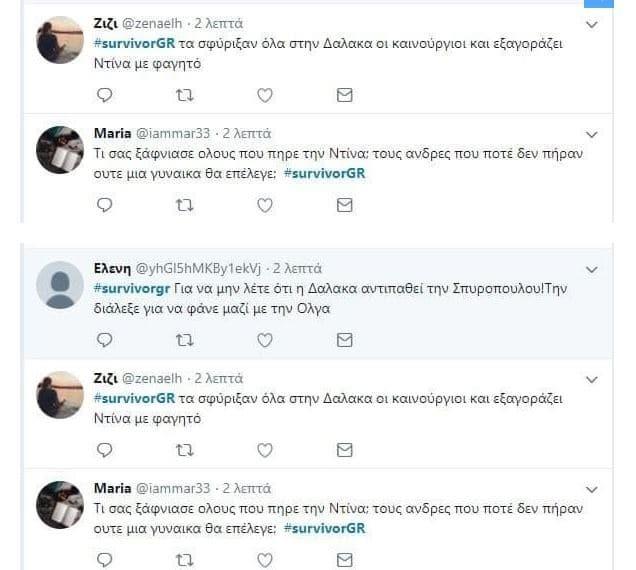
Task: Message the second Ζιζι tweet via envelope icon
Action: (344, 450)
